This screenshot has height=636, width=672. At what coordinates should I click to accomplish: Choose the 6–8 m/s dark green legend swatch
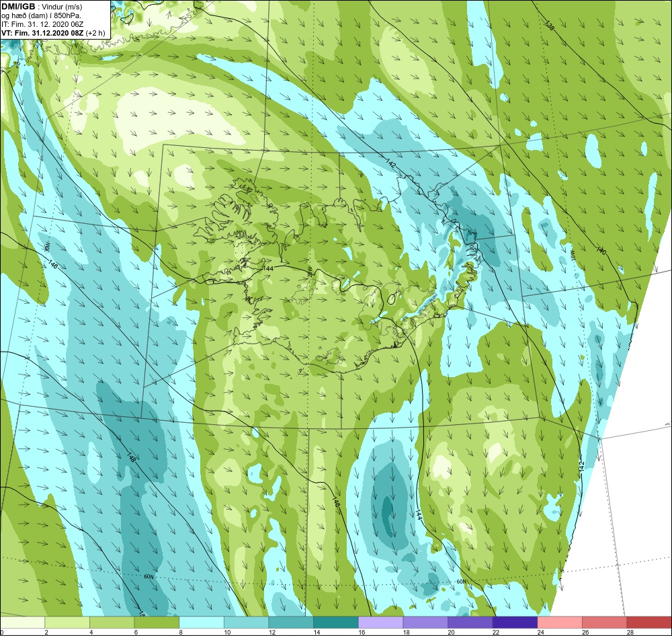[x=157, y=623]
